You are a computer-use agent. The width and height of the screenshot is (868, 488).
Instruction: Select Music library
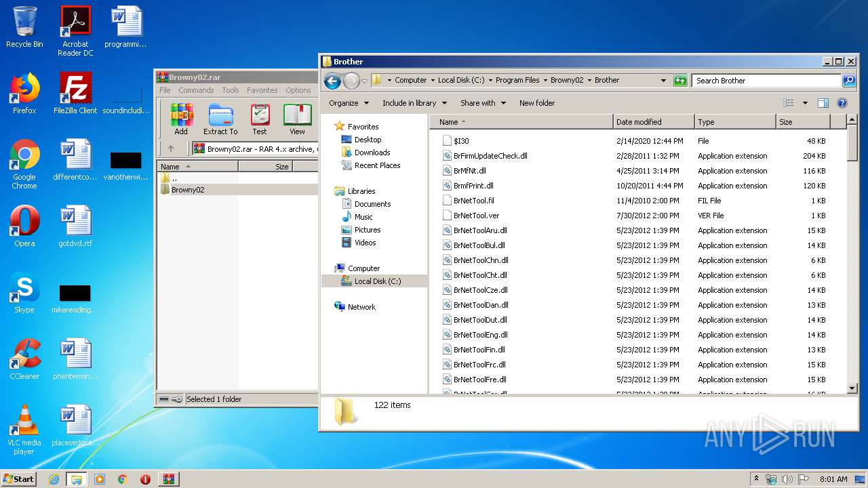(363, 217)
